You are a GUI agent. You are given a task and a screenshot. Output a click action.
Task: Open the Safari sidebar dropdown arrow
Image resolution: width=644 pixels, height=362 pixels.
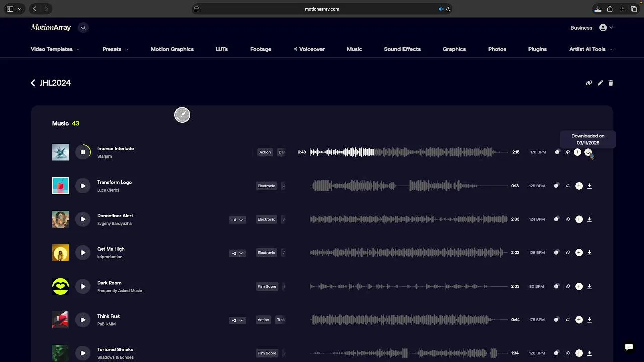(20, 9)
